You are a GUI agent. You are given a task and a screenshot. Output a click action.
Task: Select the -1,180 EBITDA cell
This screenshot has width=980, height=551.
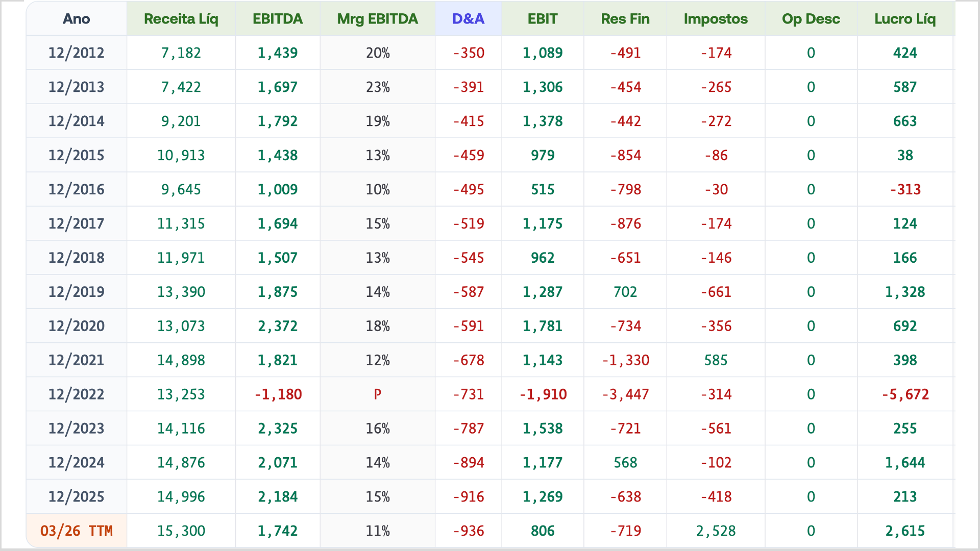click(x=278, y=394)
